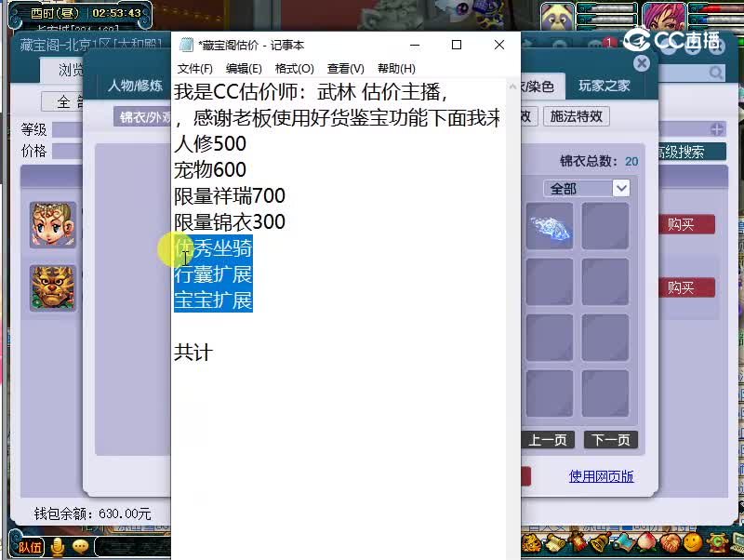The width and height of the screenshot is (744, 560).
Task: Maximize the Notepad window
Action: [457, 45]
